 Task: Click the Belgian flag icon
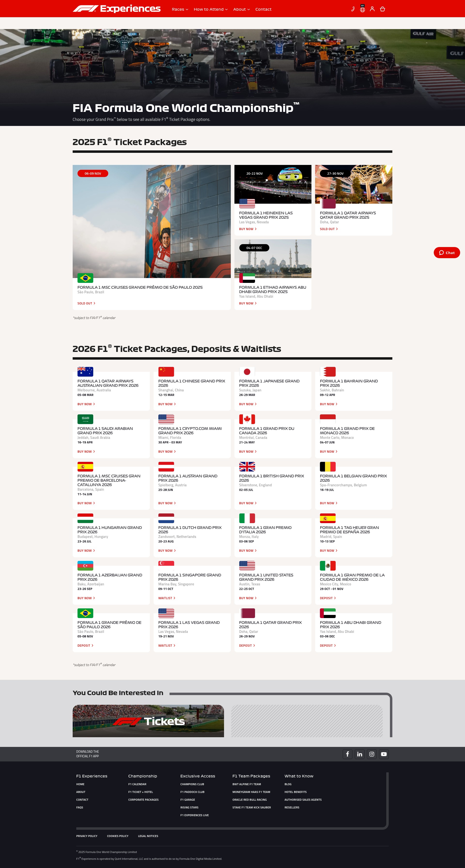(x=328, y=467)
